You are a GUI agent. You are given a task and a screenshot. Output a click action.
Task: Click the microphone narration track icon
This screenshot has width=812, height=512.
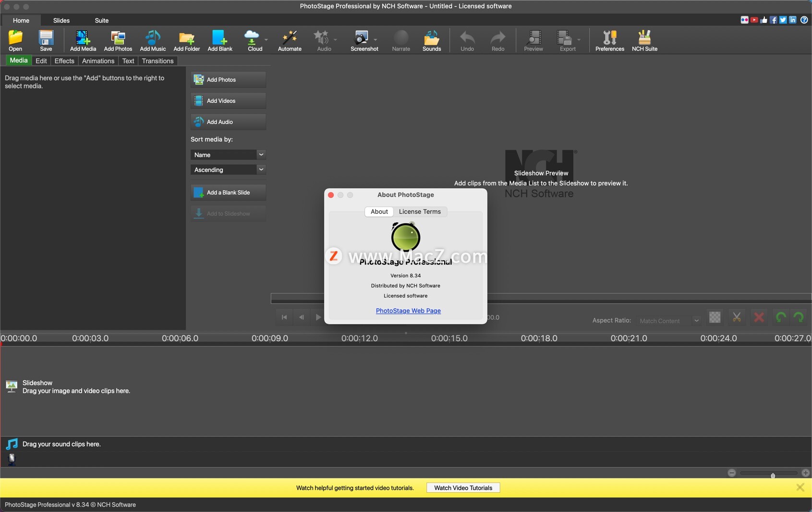tap(12, 460)
